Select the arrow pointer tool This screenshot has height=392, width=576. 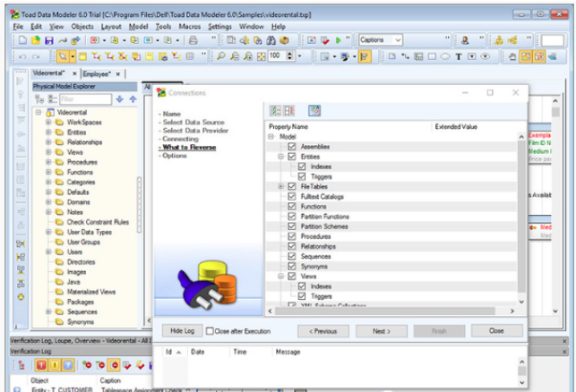point(64,56)
